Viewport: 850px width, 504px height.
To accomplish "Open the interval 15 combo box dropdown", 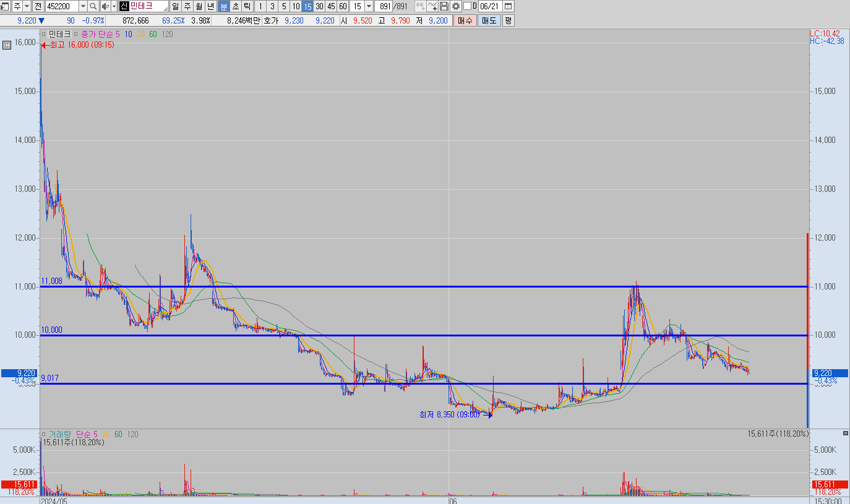I will point(369,6).
